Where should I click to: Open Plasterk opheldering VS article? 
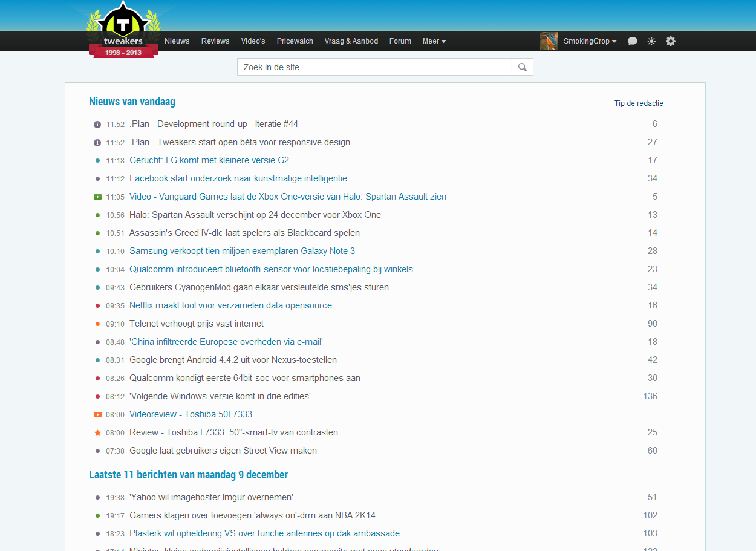264,533
